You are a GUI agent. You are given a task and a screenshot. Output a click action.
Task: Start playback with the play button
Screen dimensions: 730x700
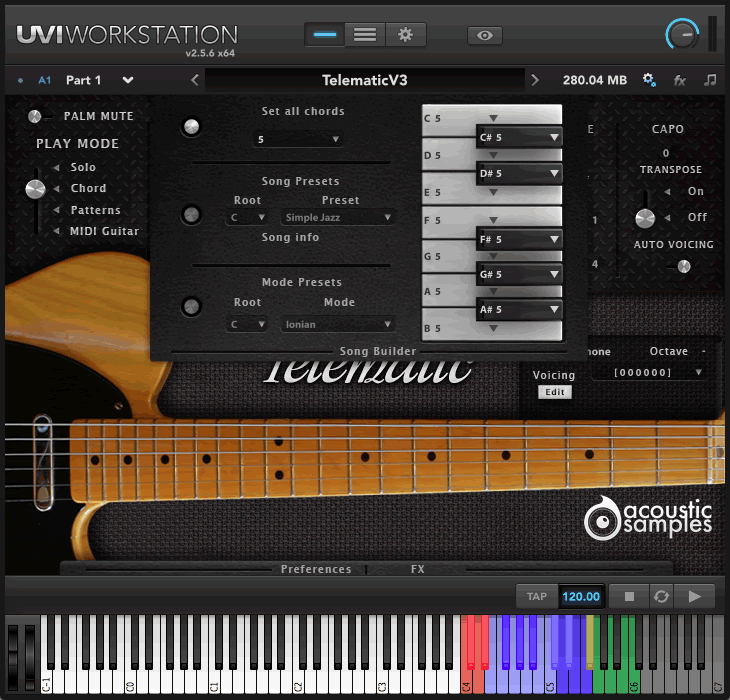[694, 596]
